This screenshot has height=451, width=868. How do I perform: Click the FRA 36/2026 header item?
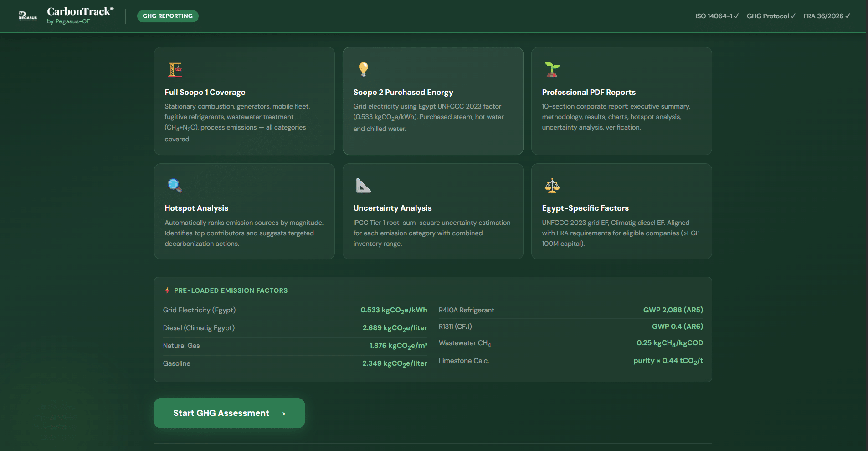tap(826, 16)
